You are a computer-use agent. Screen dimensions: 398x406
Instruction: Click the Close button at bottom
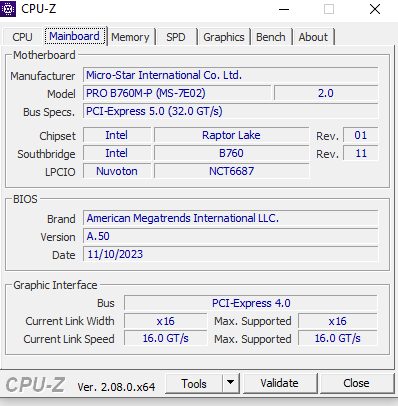[356, 383]
